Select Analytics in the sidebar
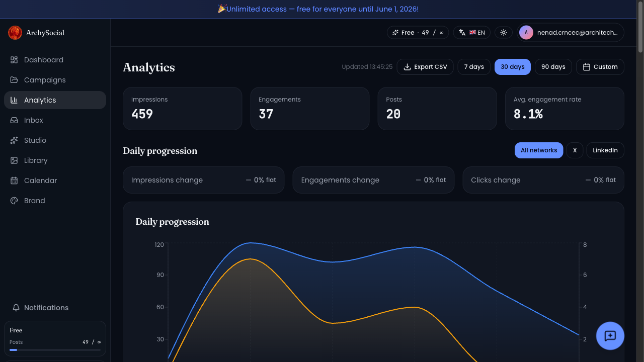Image resolution: width=644 pixels, height=362 pixels. 55,100
